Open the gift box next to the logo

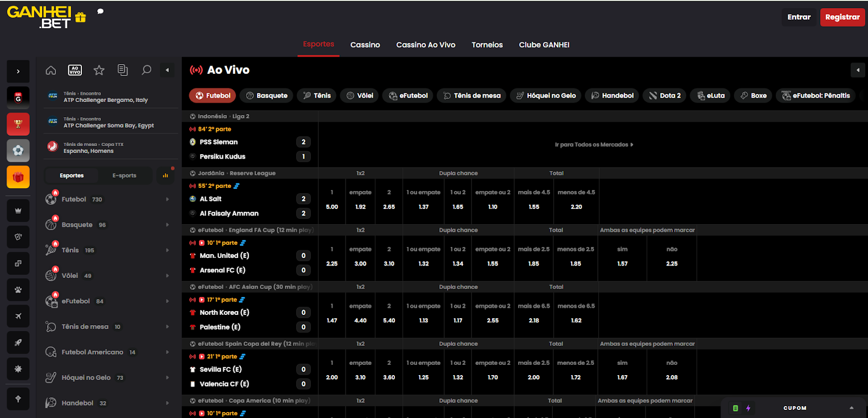coord(81,17)
